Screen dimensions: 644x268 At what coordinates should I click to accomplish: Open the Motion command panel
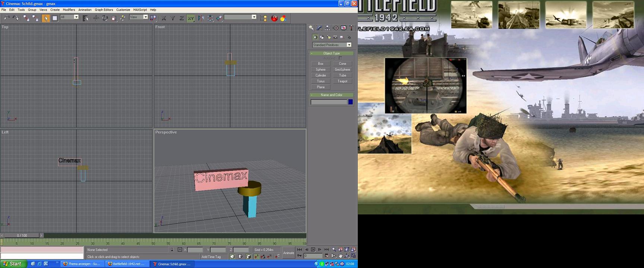point(336,28)
